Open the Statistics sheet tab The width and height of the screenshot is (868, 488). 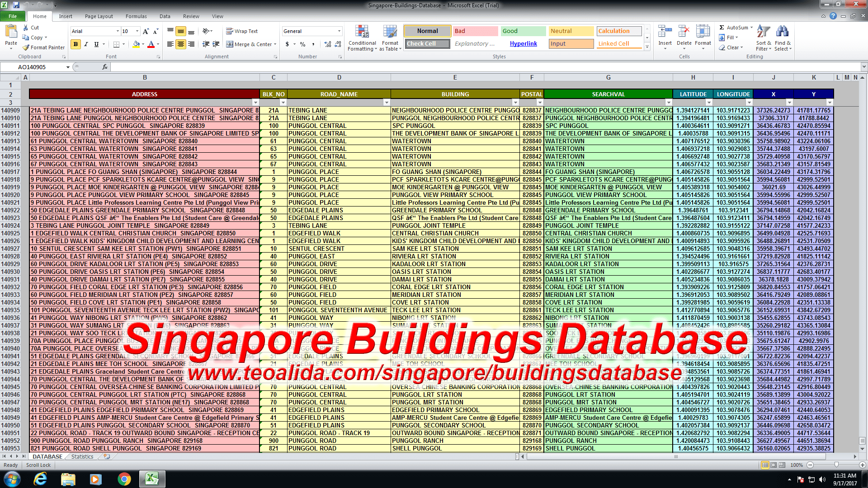point(82,457)
